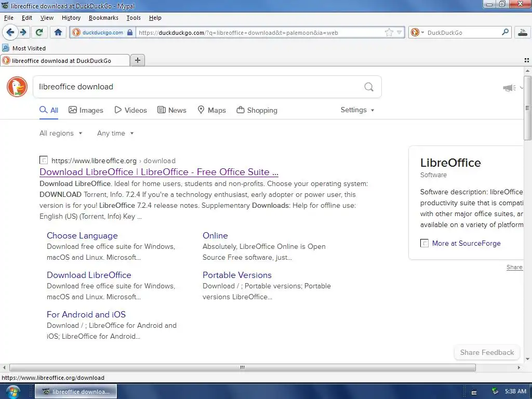
Task: Click the network tray icon
Action: (495, 391)
